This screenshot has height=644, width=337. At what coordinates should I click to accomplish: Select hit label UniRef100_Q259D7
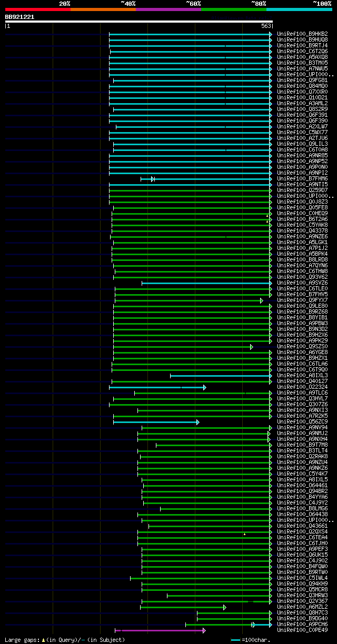point(303,190)
